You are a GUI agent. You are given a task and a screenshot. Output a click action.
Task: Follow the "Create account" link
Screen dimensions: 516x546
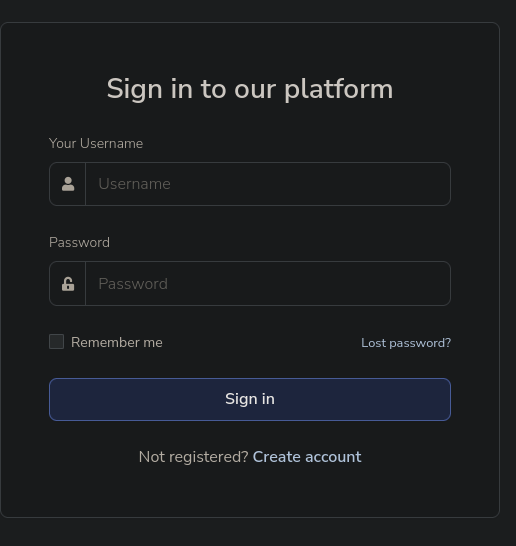[307, 457]
